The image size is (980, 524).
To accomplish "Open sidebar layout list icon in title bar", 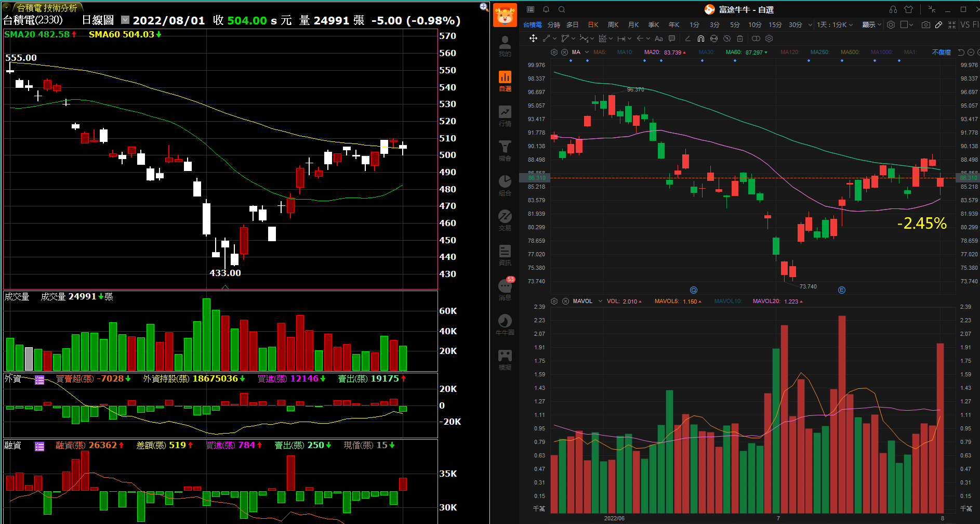I will tap(531, 9).
